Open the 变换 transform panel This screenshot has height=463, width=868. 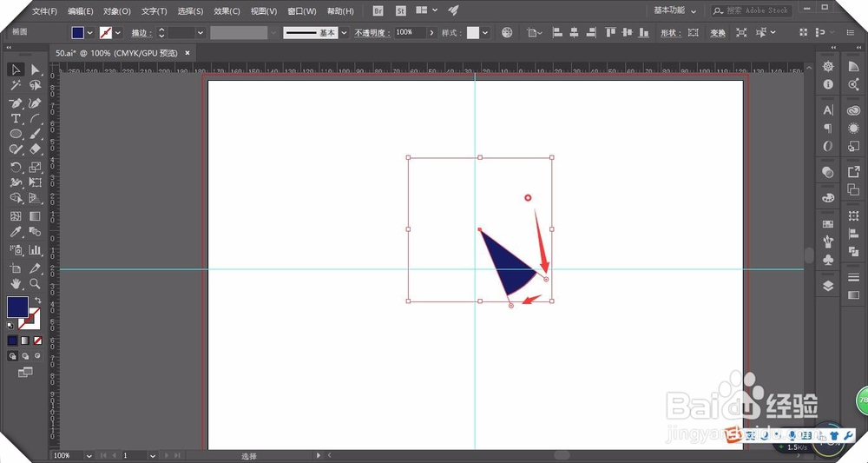tap(718, 33)
